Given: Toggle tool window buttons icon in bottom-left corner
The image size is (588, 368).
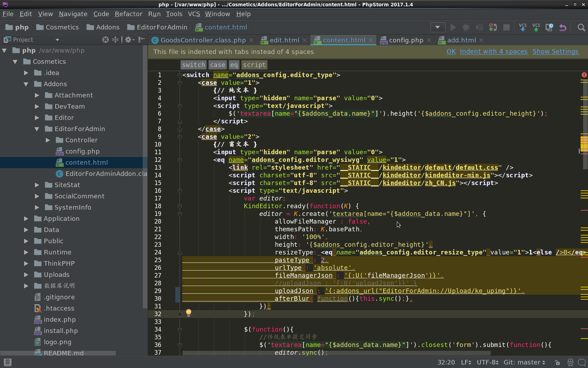Looking at the screenshot, I should click(x=7, y=362).
